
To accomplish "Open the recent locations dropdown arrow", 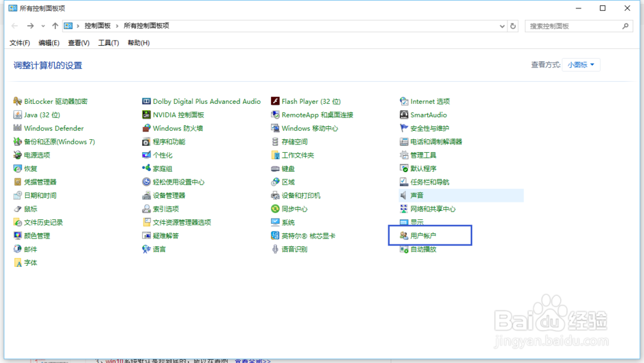I will 43,26.
